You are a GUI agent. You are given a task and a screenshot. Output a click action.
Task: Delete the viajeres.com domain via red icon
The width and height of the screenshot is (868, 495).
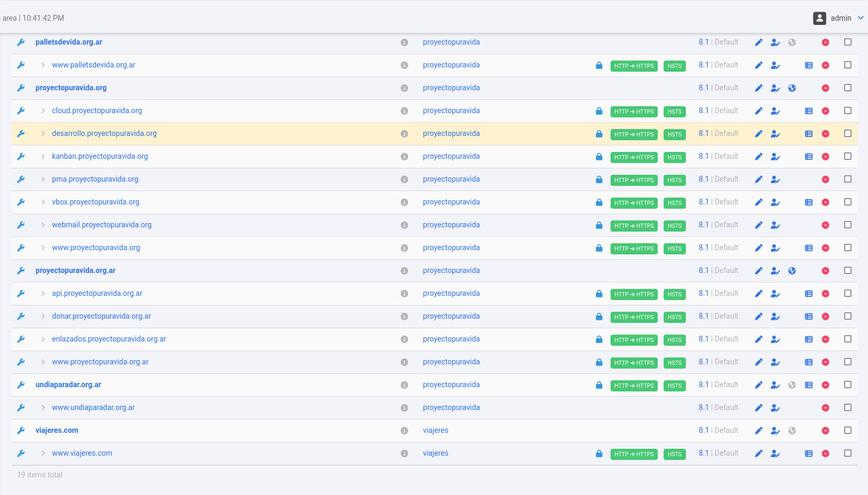[x=826, y=431]
